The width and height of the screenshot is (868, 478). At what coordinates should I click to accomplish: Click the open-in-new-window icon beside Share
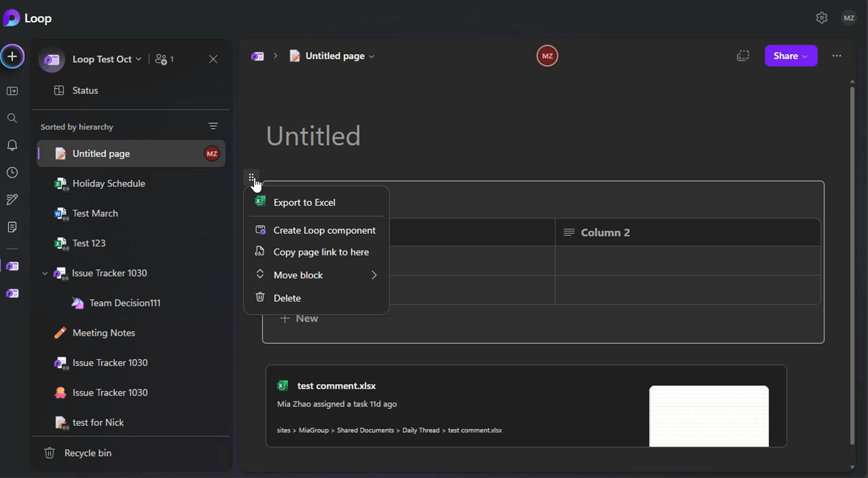tap(743, 56)
